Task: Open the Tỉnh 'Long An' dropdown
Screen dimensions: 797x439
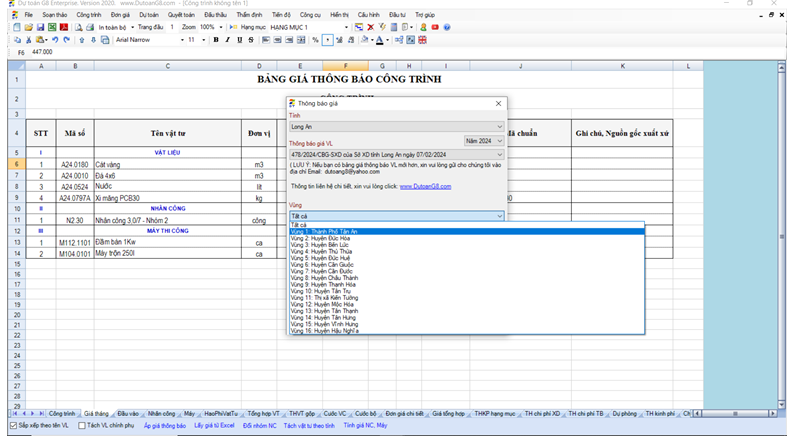Action: point(396,127)
